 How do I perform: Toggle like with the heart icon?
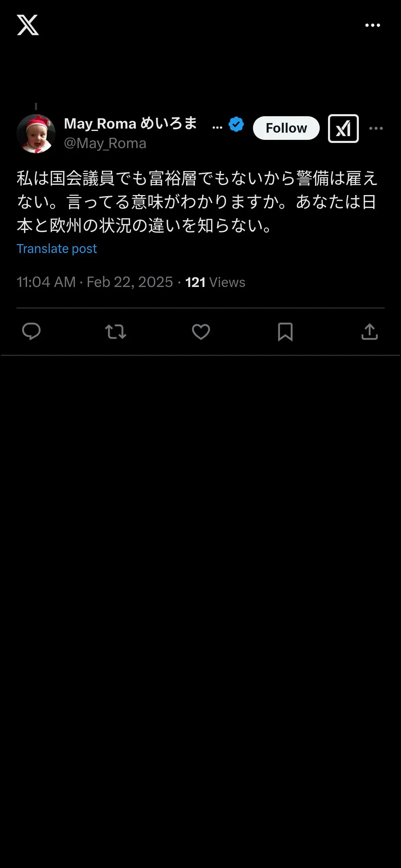[x=201, y=332]
